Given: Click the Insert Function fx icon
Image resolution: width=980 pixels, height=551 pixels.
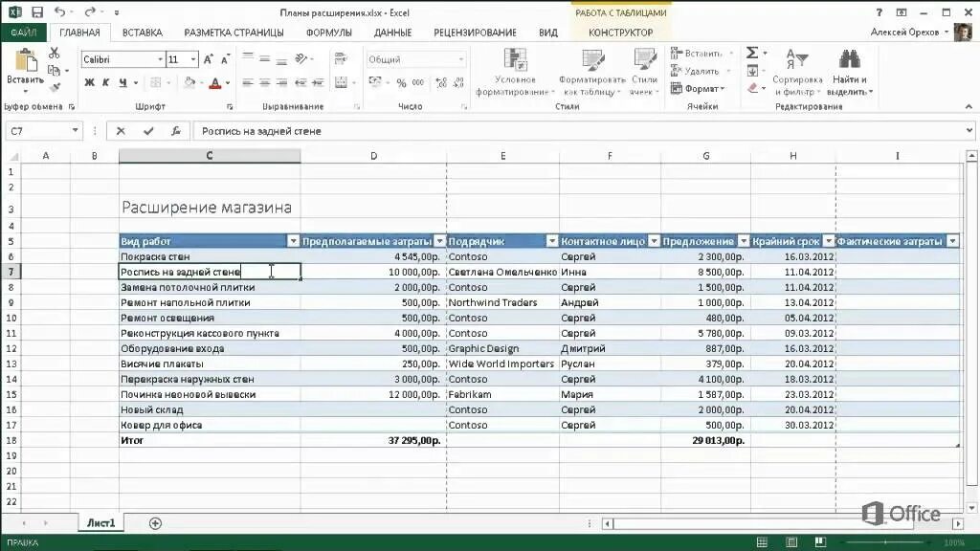Looking at the screenshot, I should 176,131.
